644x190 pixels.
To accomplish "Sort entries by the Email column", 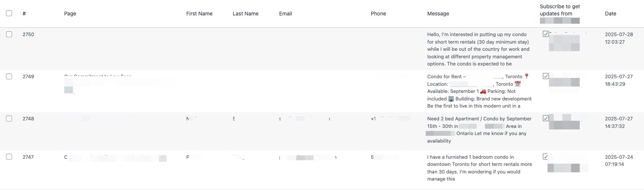I will tap(285, 14).
